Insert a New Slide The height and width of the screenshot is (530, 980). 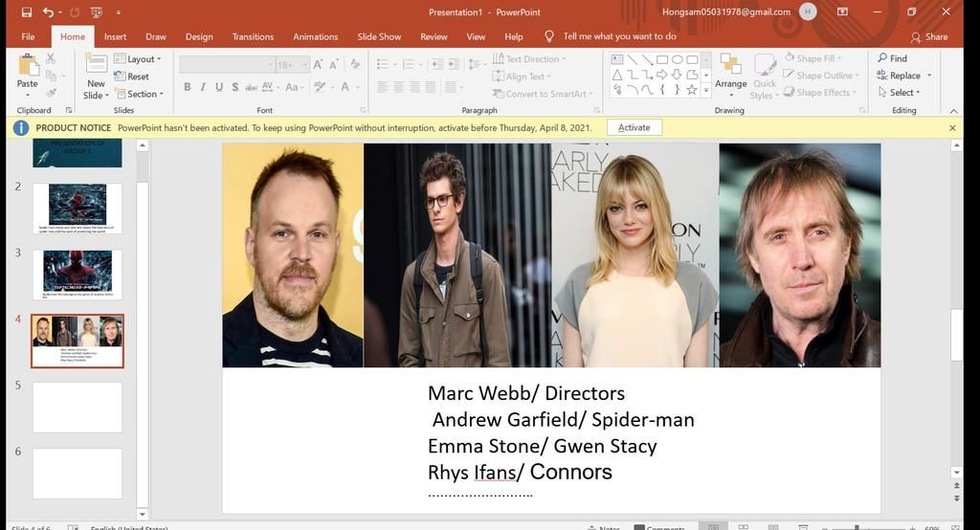point(96,77)
